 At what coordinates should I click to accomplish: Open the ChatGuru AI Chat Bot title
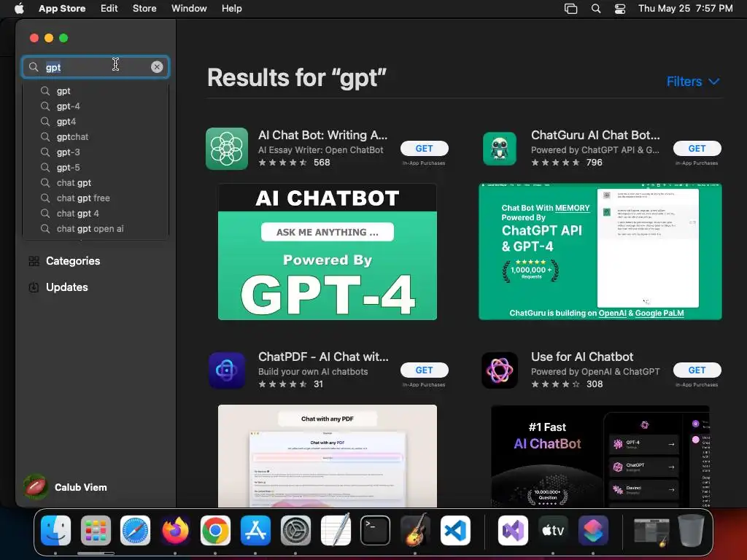click(595, 135)
